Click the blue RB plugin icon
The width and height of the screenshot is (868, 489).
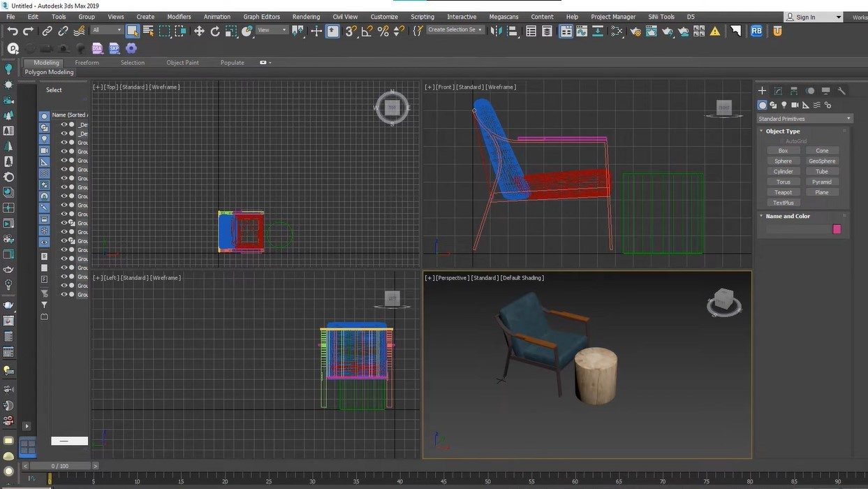coord(756,31)
